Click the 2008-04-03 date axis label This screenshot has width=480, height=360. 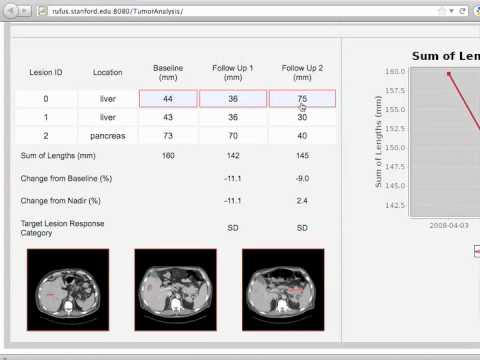tap(449, 226)
